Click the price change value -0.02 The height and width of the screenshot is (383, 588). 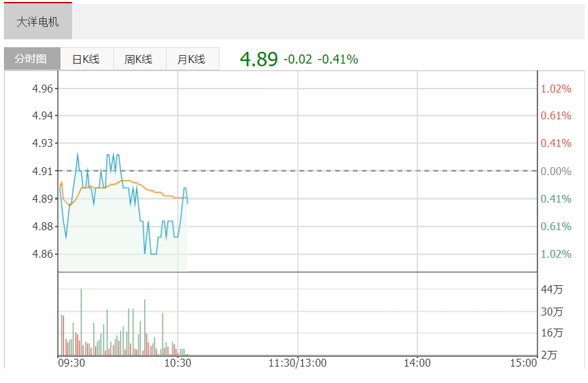(298, 59)
